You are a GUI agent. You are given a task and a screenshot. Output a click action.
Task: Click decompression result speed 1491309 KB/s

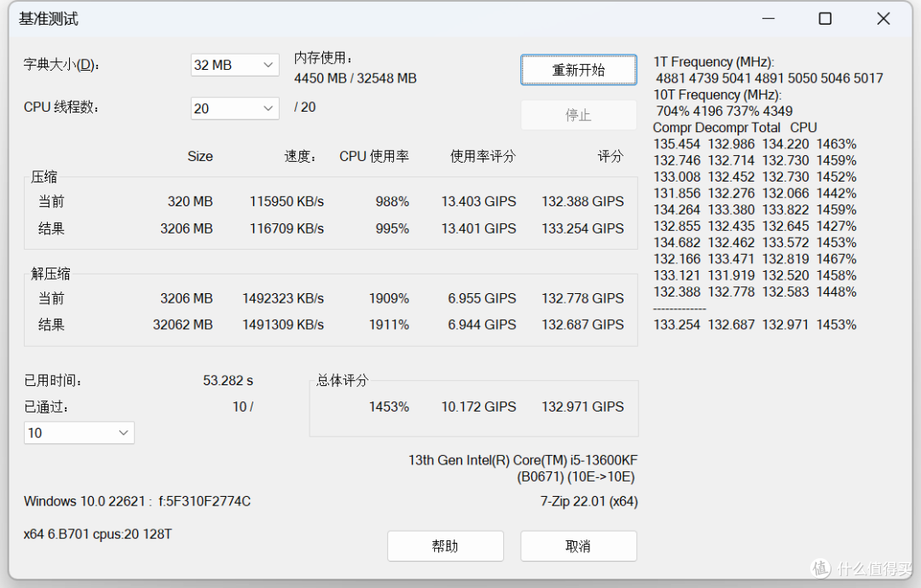283,325
